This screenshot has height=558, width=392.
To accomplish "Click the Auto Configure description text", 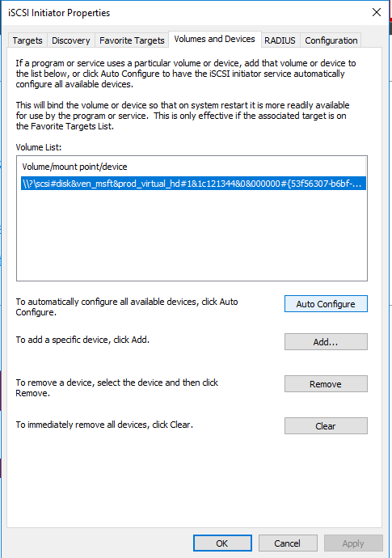I will point(127,306).
